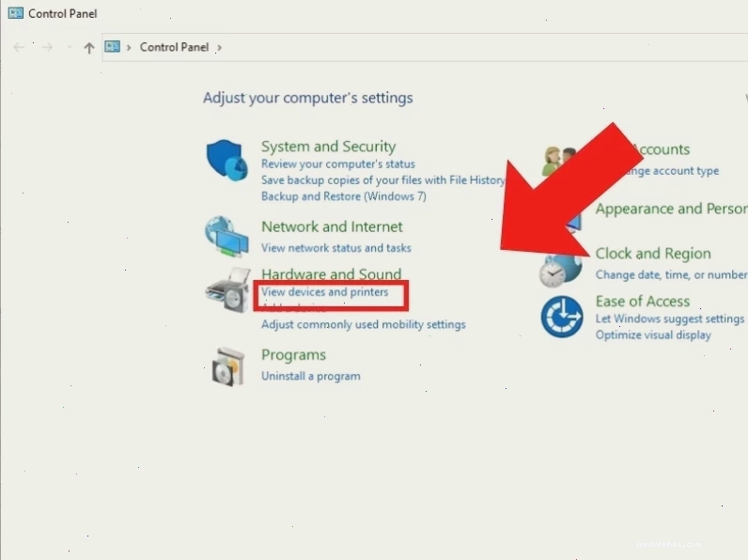This screenshot has height=560, width=748.
Task: Open Adjust commonly used mobility settings
Action: pos(363,325)
